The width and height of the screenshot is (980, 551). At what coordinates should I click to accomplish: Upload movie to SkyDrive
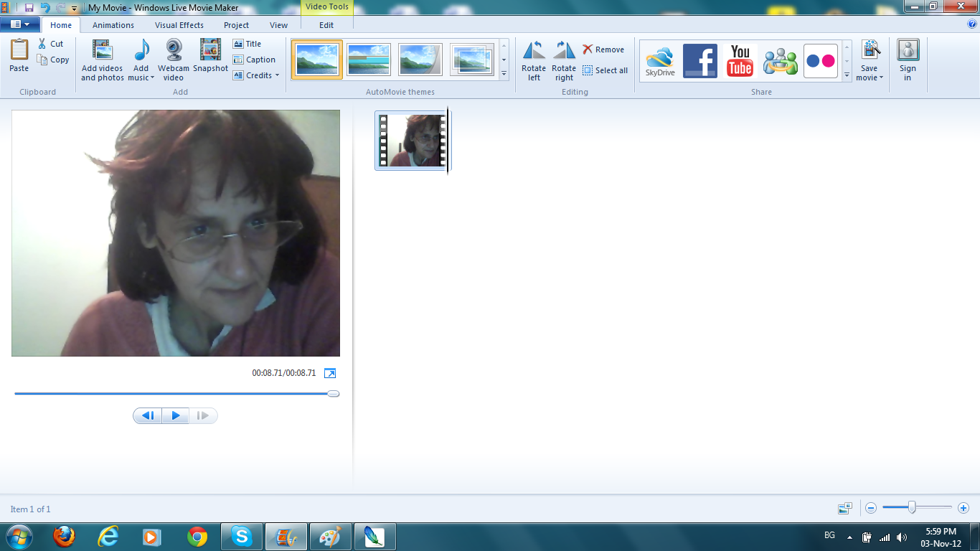660,60
